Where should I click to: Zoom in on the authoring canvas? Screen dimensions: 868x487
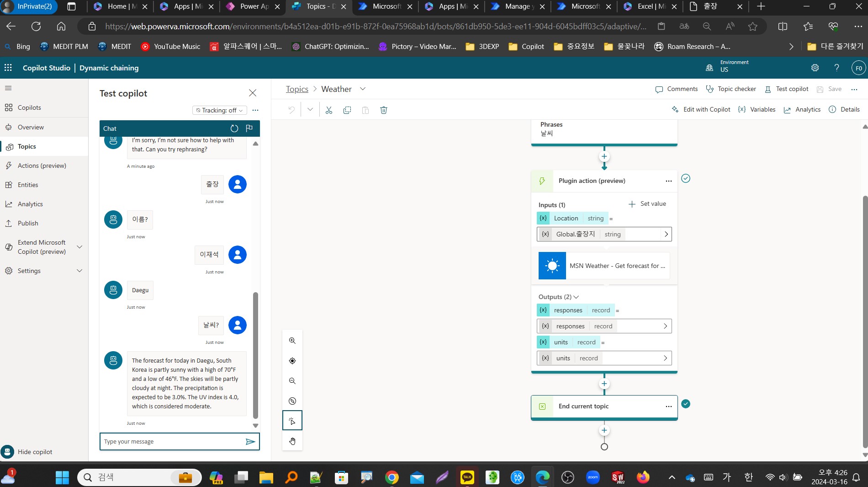coord(292,341)
